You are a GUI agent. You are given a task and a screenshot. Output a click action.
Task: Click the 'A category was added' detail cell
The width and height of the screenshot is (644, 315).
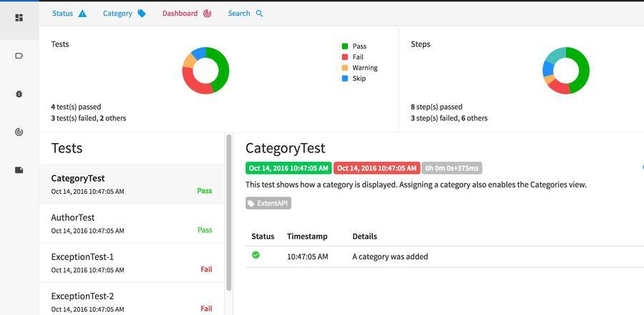pos(390,257)
